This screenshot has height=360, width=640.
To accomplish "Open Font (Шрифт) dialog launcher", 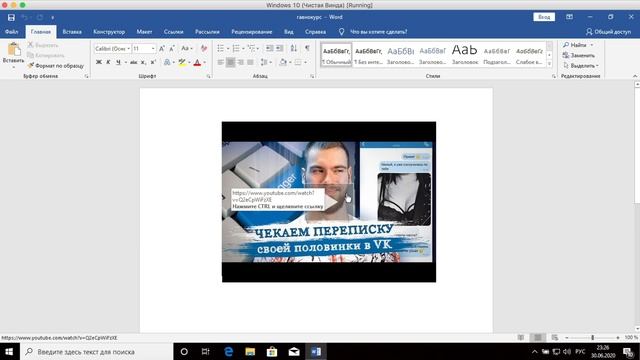I will (209, 76).
